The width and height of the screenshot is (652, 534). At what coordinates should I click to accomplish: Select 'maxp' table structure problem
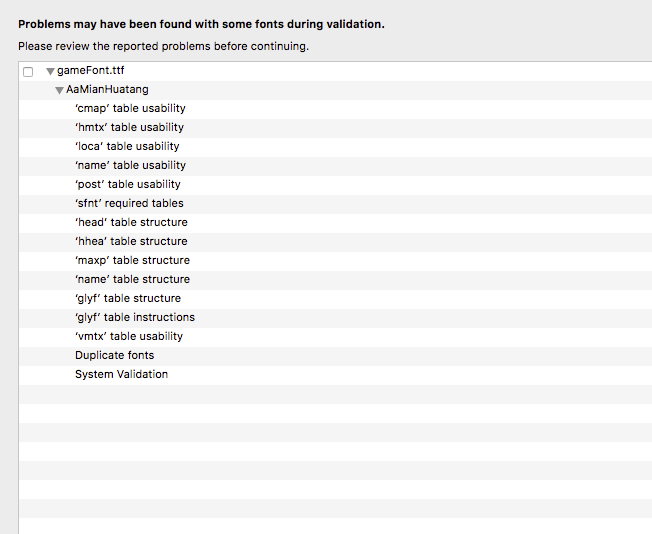[x=132, y=261]
